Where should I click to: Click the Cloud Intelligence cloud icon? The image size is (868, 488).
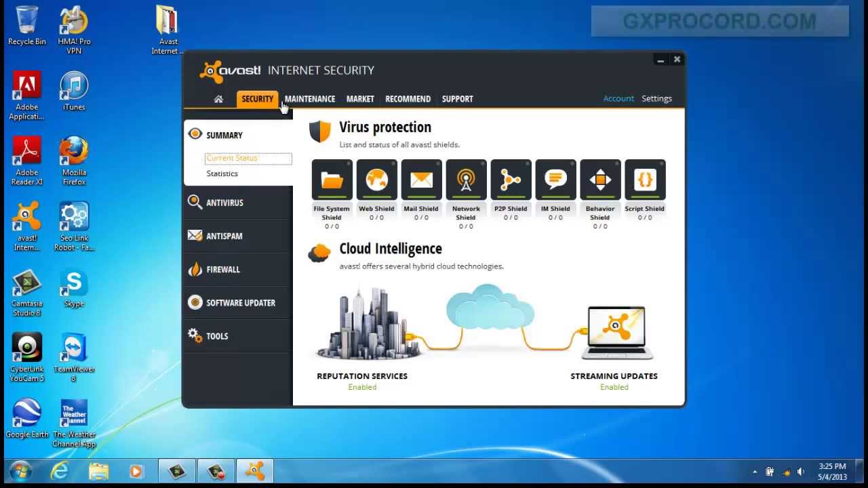pos(319,253)
